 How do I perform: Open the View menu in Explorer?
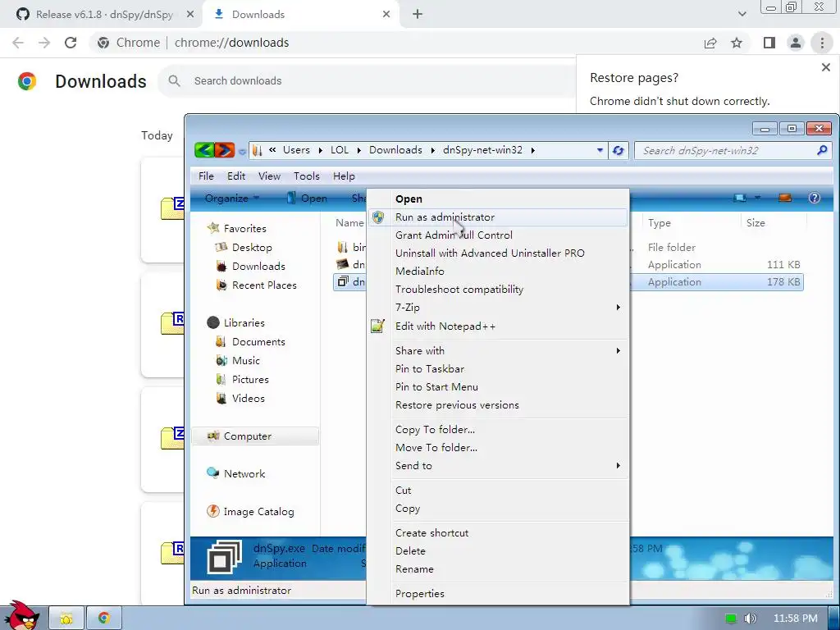[269, 176]
